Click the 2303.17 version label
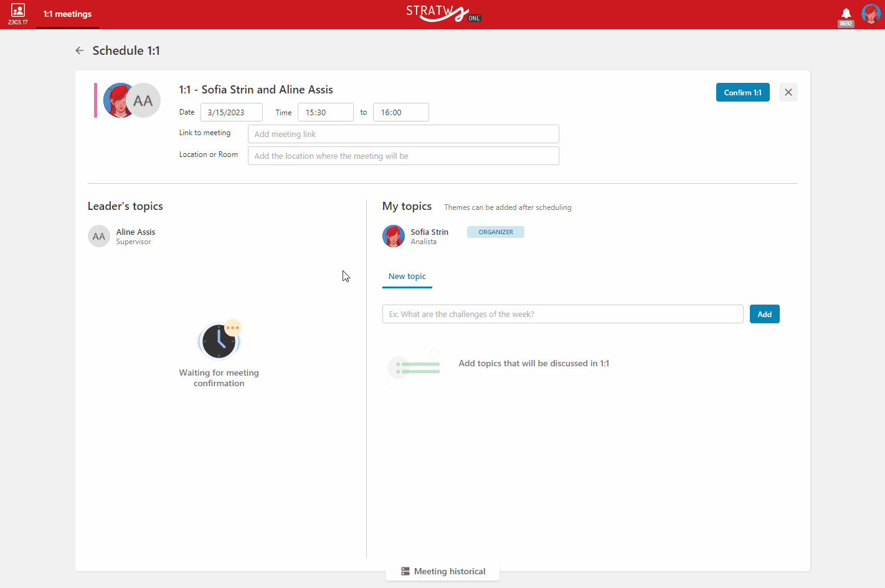This screenshot has height=588, width=885. (x=18, y=22)
